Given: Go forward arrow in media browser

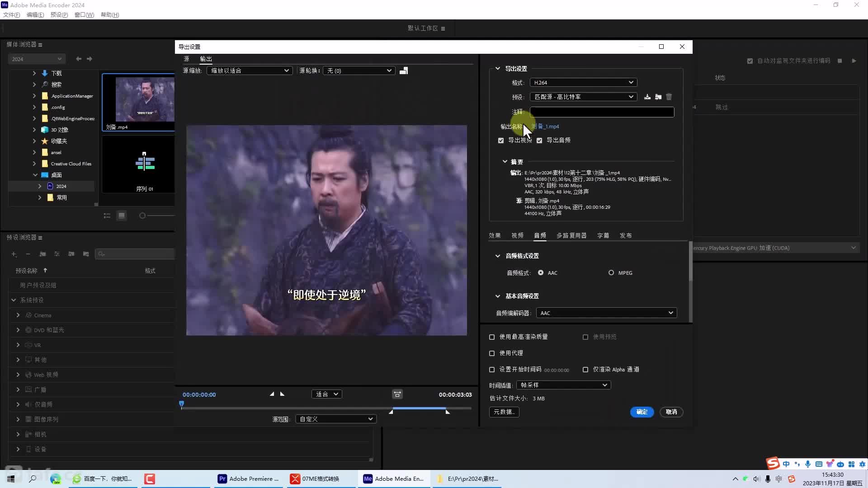Looking at the screenshot, I should coord(90,59).
